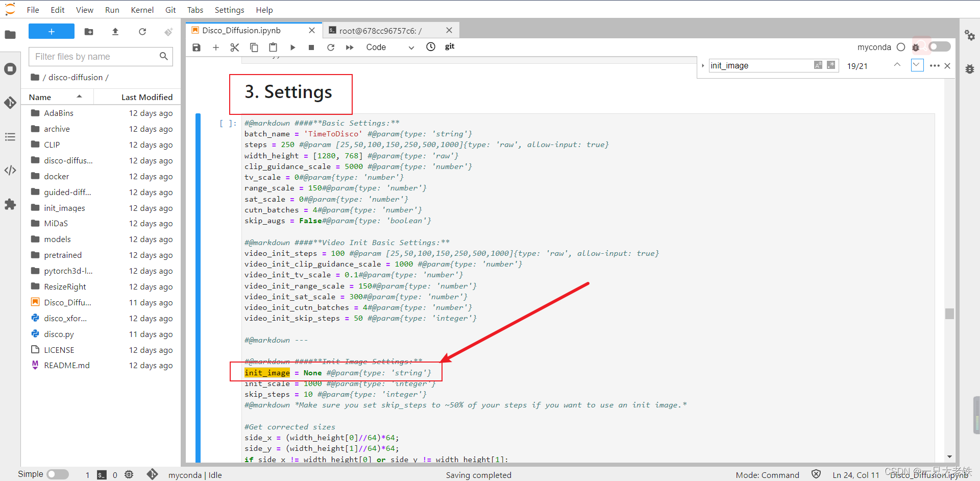Screen dimensions: 980x481
Task: Expand the replace row in search box
Action: pos(703,65)
